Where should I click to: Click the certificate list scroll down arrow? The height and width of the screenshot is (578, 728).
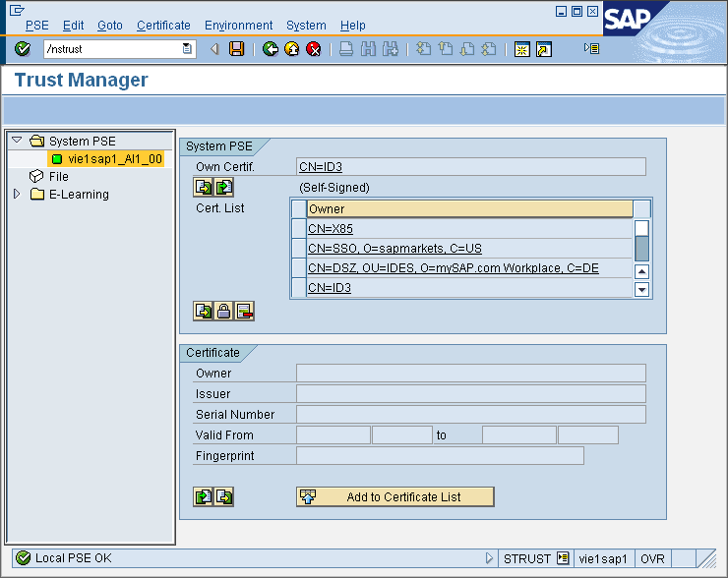pyautogui.click(x=641, y=289)
